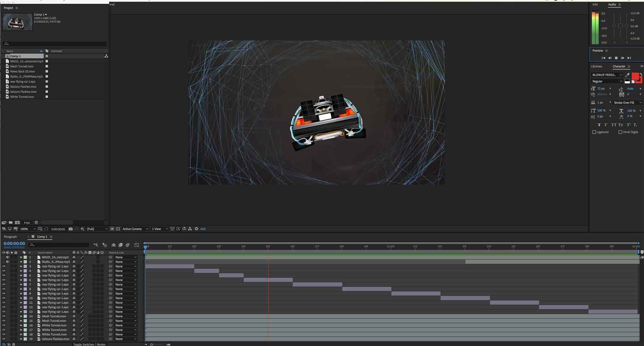Mute audio of Radio_A mp3 layer

tap(8, 262)
